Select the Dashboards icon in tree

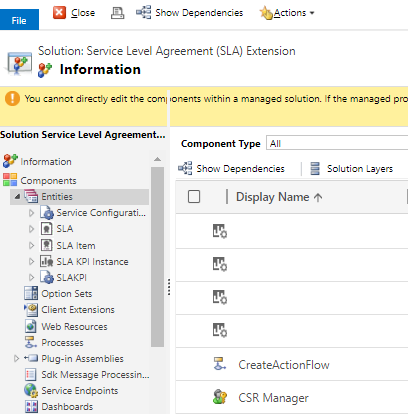[x=31, y=407]
